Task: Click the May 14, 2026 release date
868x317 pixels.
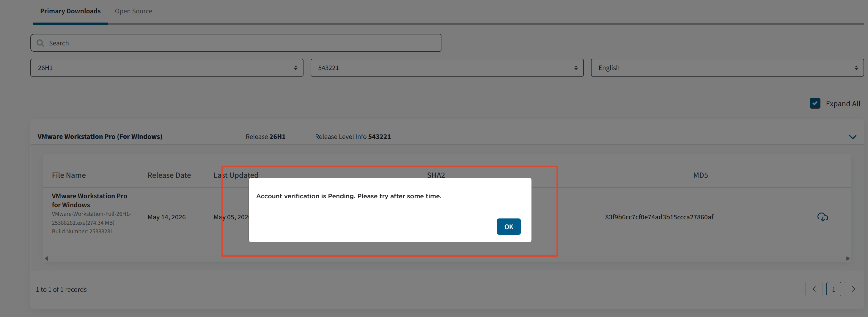Action: [166, 217]
